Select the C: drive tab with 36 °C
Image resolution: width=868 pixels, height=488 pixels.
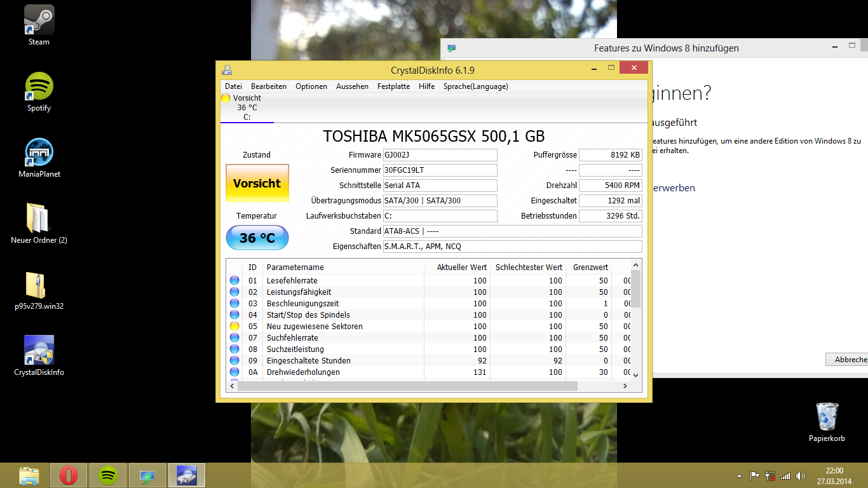(247, 107)
